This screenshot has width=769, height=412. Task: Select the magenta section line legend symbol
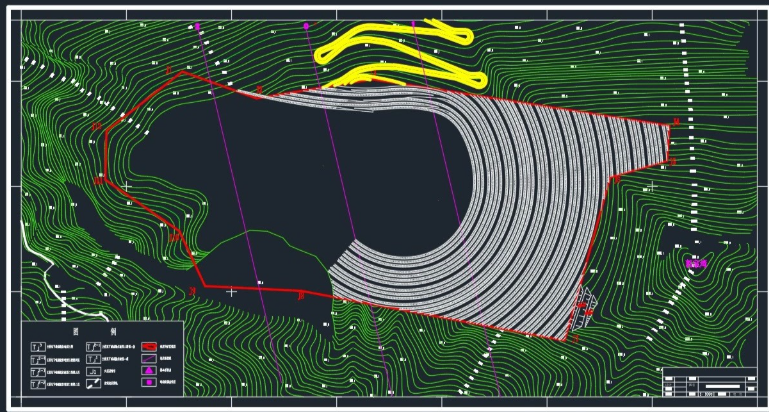(x=149, y=357)
